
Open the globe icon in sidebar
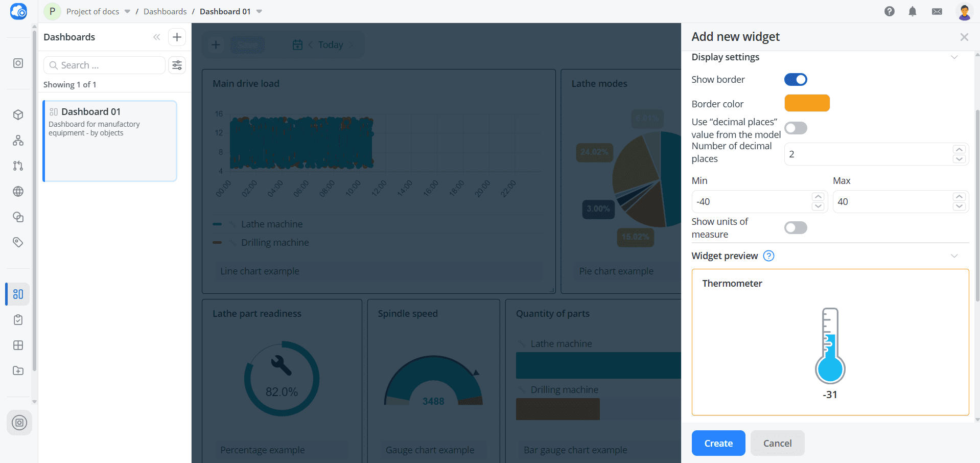tap(18, 191)
